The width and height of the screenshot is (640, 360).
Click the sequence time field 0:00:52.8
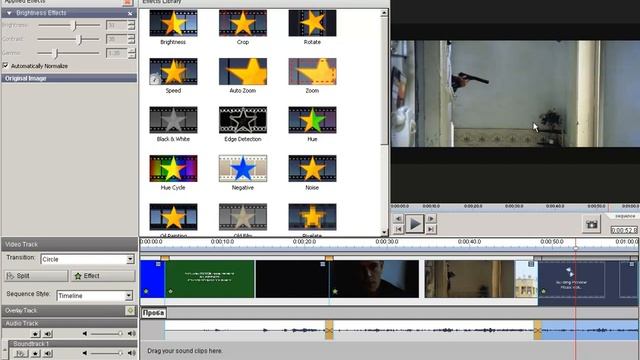click(624, 230)
